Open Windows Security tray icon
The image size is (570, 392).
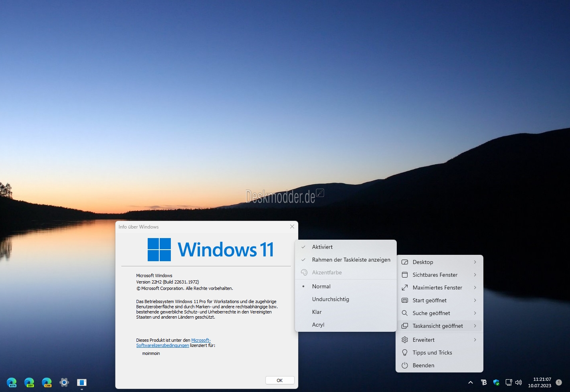(x=496, y=382)
